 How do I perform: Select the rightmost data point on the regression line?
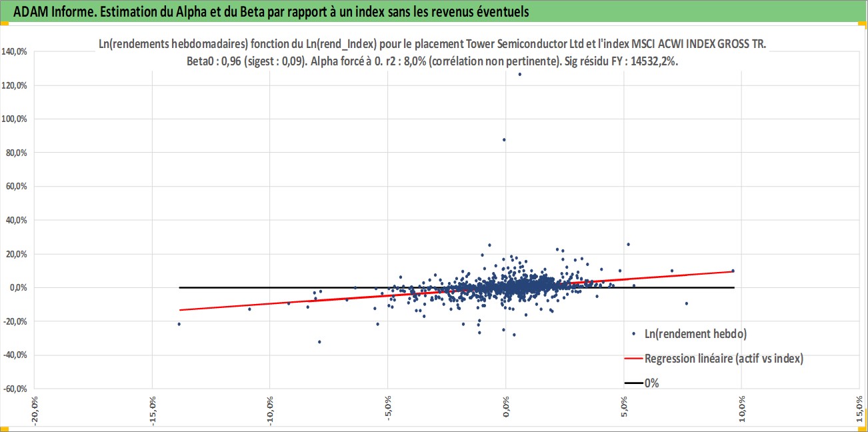pos(733,271)
